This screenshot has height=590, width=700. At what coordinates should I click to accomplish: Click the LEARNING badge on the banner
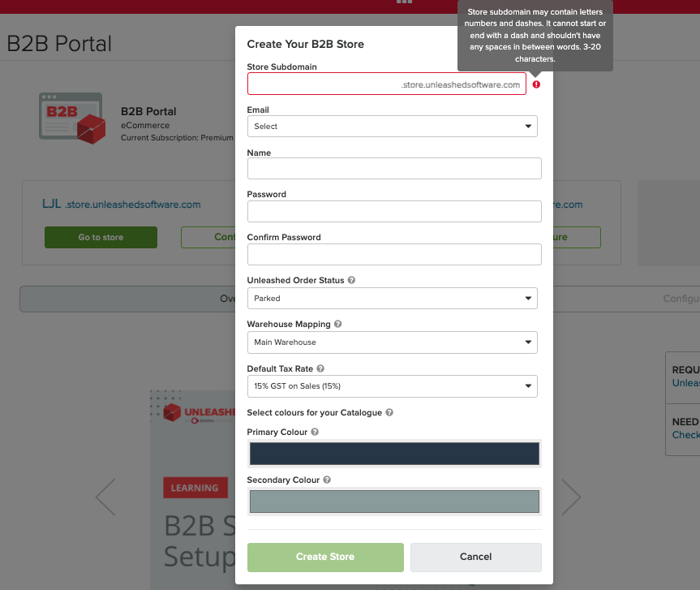click(195, 488)
